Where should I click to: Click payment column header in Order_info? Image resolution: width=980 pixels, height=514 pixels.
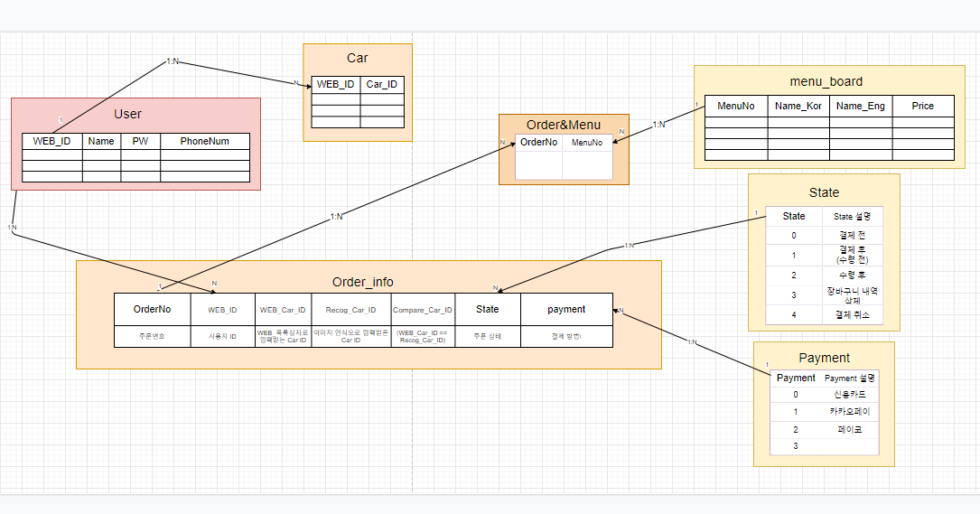566,310
